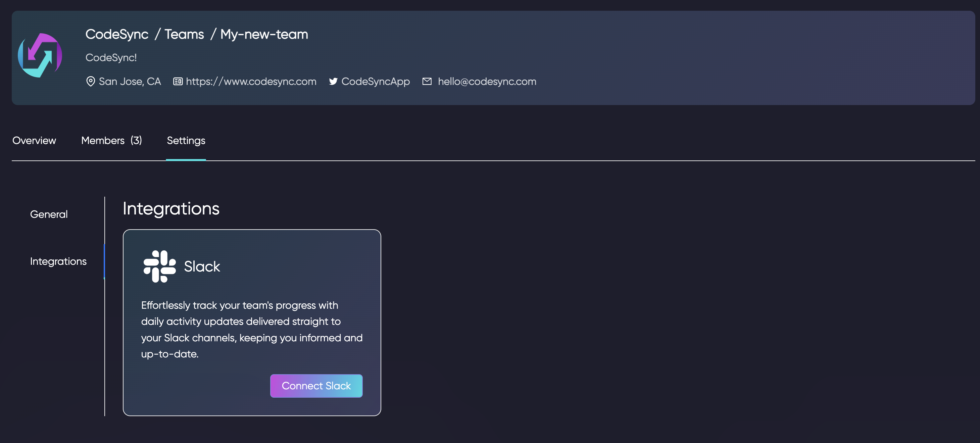
Task: Open CodeSyncApp Twitter handle
Action: pyautogui.click(x=376, y=82)
